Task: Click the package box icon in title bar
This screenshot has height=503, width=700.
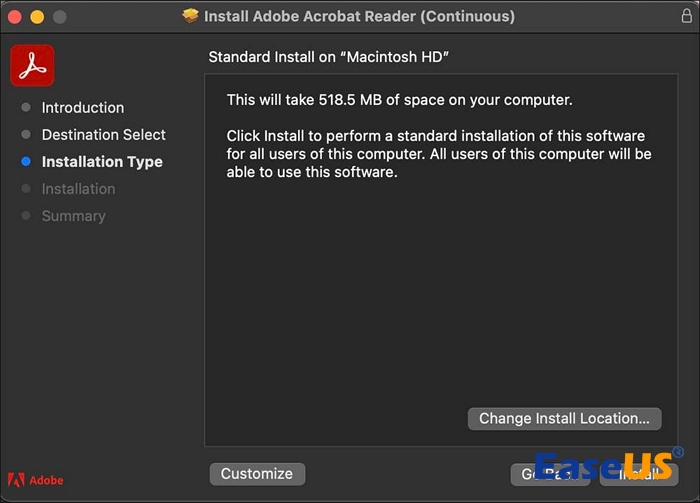Action: 191,16
